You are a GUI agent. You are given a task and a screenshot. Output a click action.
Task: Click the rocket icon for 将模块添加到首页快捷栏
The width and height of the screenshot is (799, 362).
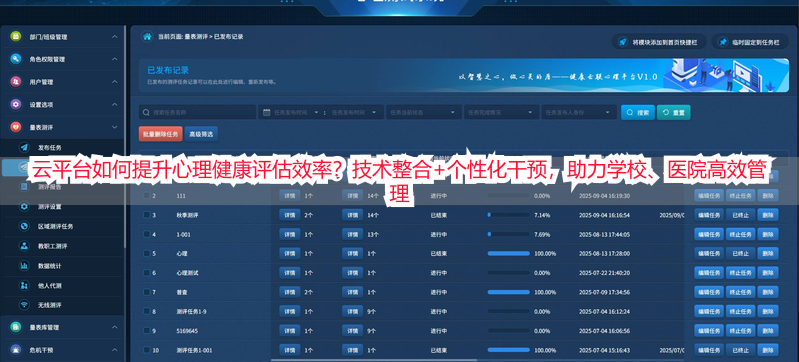pos(622,42)
